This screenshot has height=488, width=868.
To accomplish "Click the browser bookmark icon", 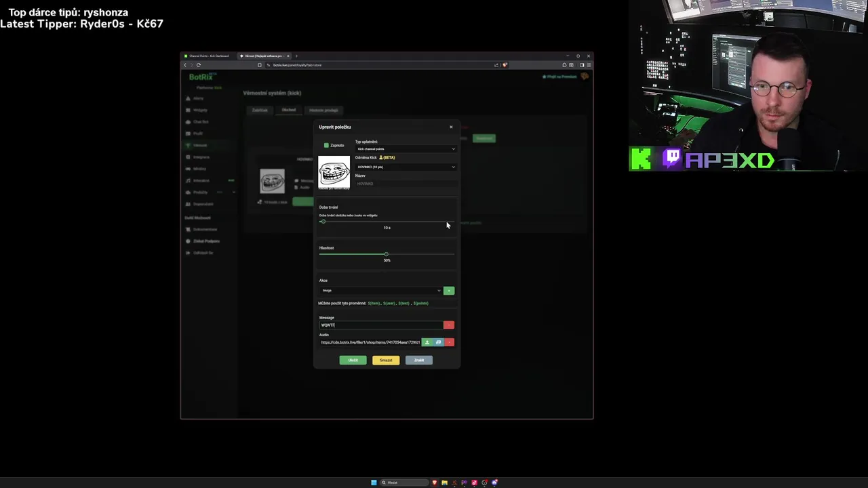I will coord(260,65).
